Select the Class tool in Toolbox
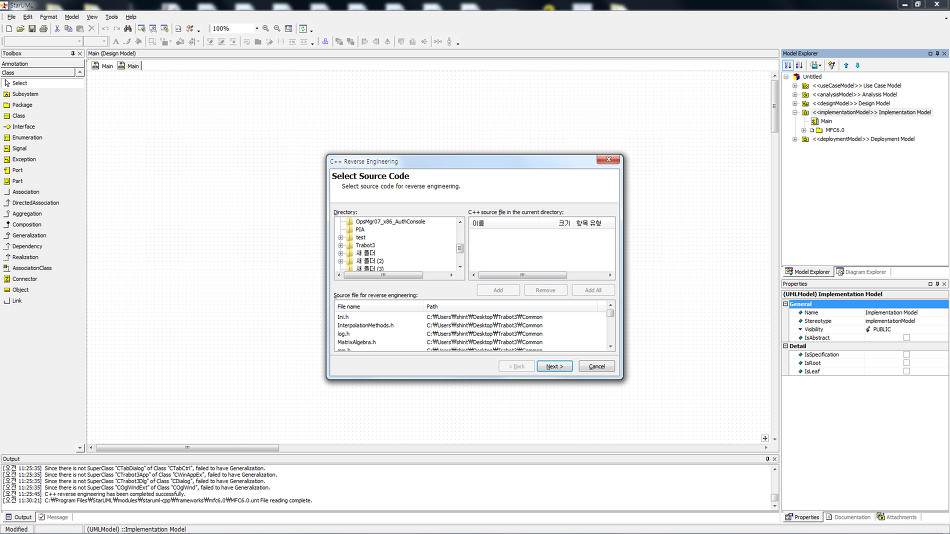 (x=18, y=116)
